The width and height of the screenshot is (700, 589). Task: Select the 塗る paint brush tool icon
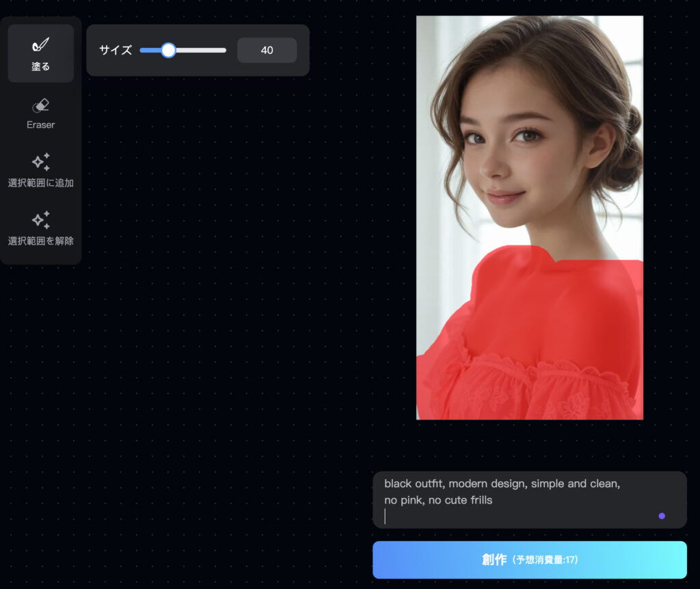[41, 45]
